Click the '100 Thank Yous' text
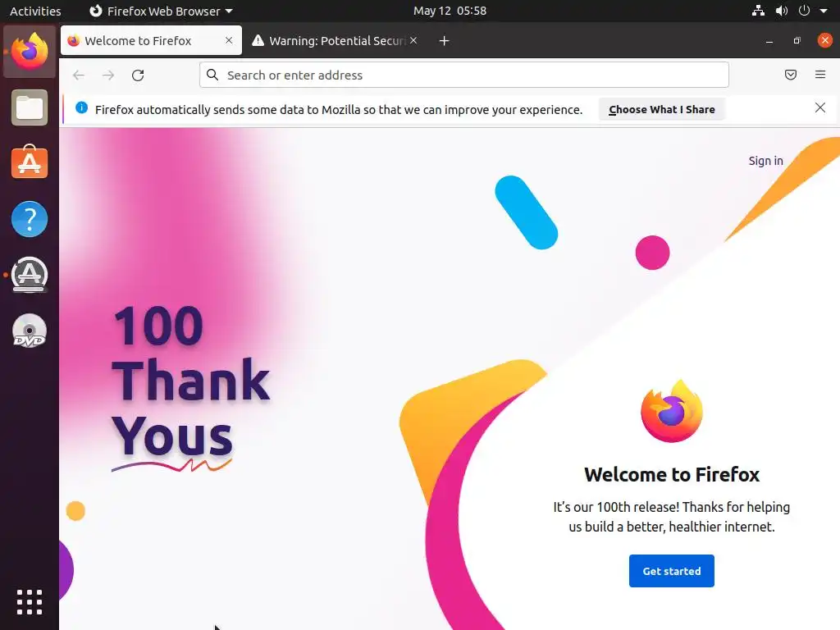This screenshot has width=840, height=630. point(190,381)
